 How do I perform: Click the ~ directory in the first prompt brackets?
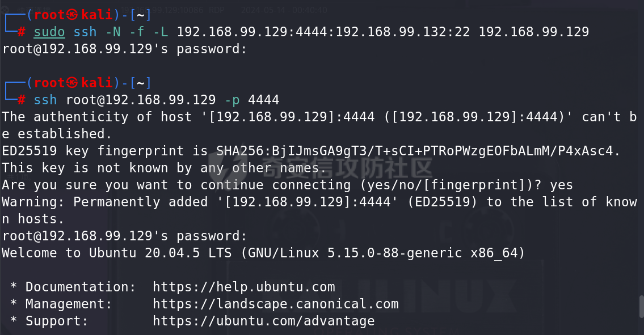(141, 15)
